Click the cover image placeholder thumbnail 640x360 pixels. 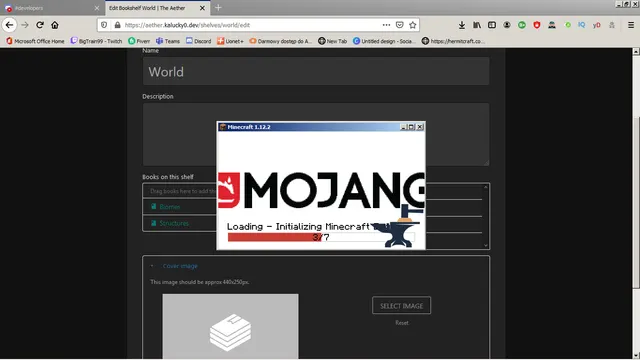[x=230, y=326]
